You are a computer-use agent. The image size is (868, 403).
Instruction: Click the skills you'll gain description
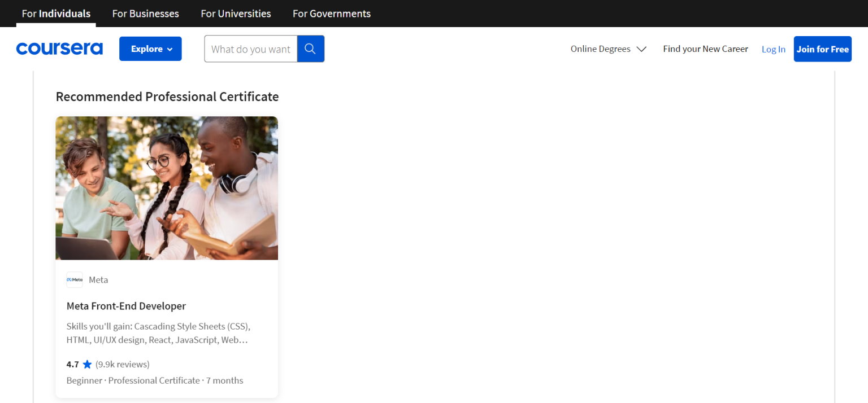tap(158, 333)
